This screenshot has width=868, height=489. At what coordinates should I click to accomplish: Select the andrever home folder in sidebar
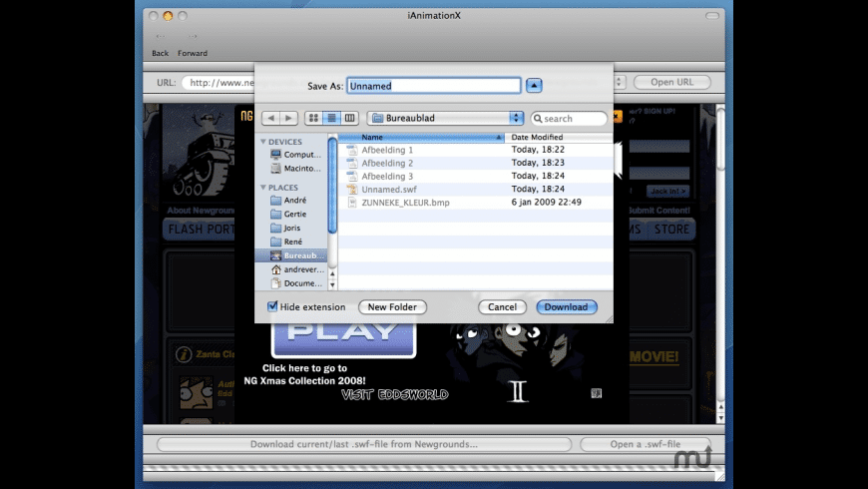coord(296,269)
